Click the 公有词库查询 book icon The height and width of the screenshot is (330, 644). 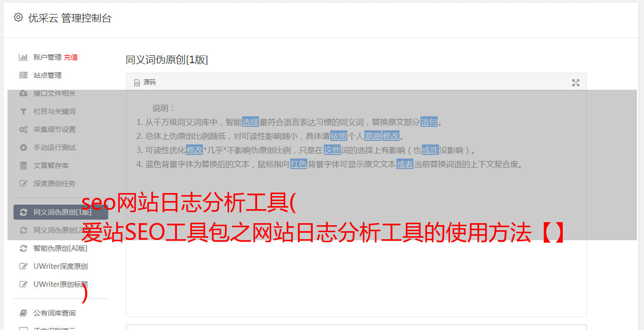pyautogui.click(x=23, y=313)
